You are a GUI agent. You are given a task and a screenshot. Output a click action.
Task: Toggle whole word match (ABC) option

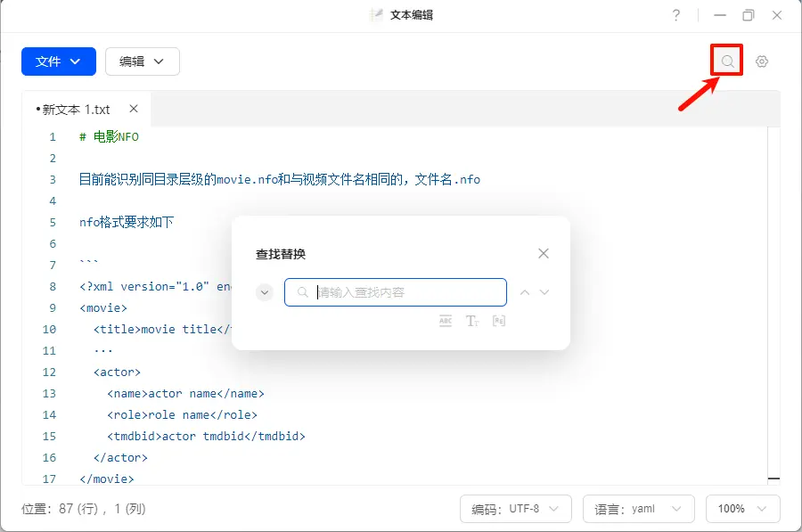pyautogui.click(x=446, y=321)
